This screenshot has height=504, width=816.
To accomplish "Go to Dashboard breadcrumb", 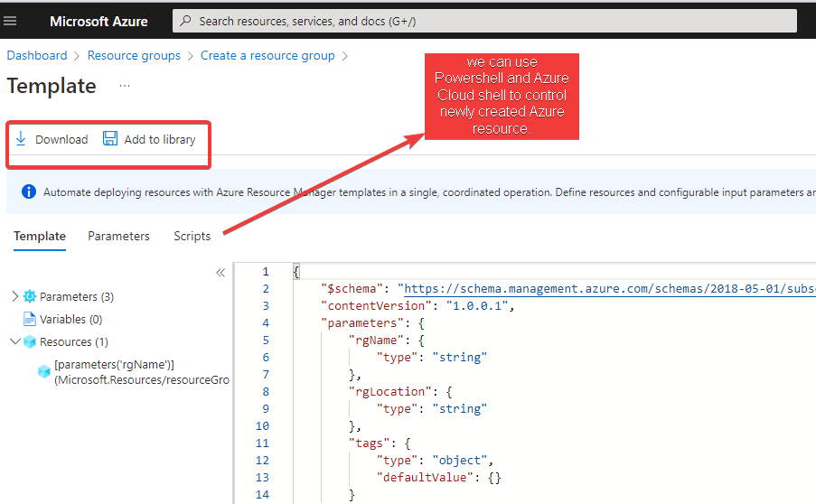I will 37,56.
